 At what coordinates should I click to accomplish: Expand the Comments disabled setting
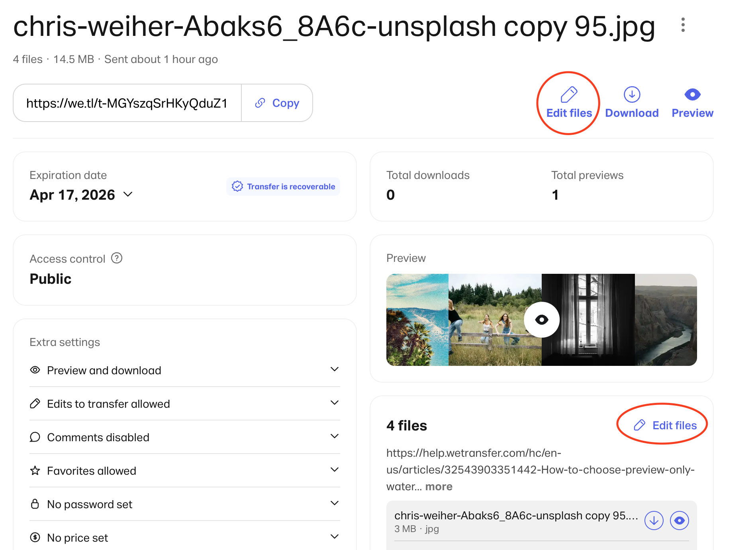335,436
